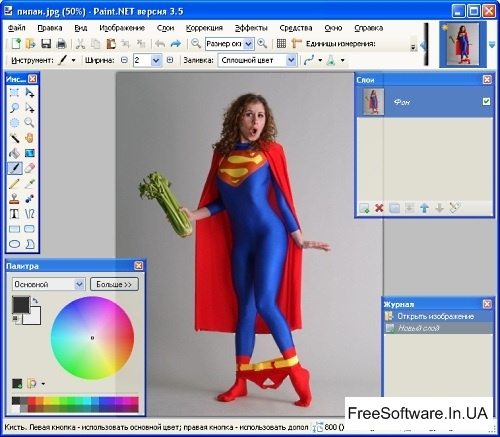The image size is (500, 437).
Task: Open zoom level dropdown Размер окна
Action: point(248,44)
